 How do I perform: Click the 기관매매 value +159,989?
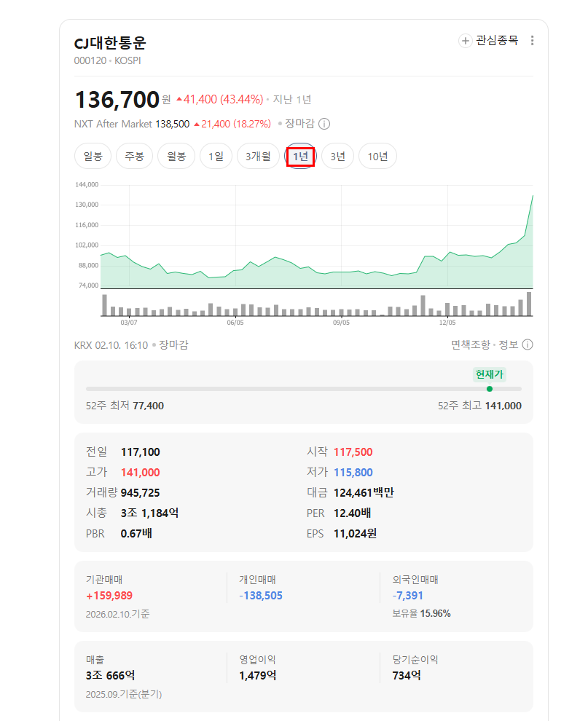coord(109,596)
